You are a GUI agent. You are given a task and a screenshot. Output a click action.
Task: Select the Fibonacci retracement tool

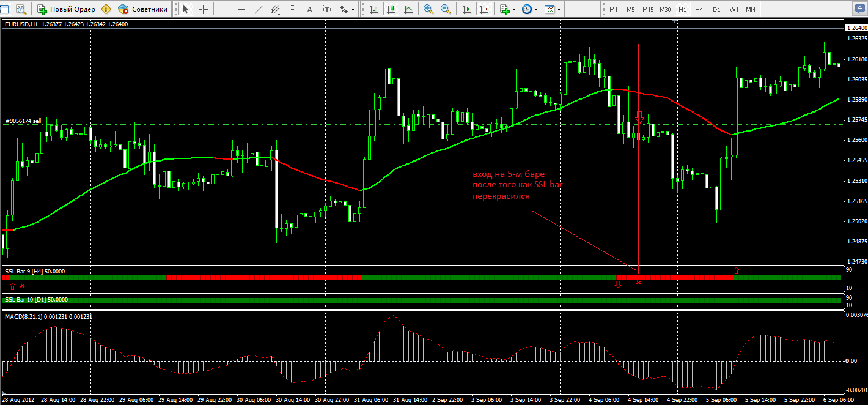pos(293,9)
